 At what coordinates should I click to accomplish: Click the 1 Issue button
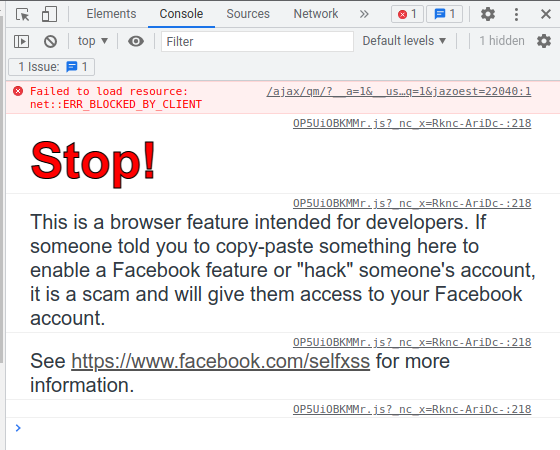pyautogui.click(x=52, y=67)
